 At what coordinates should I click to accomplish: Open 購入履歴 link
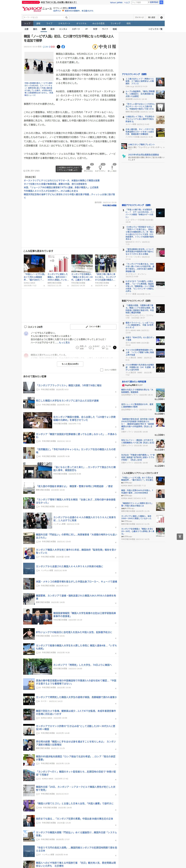(x=152, y=18)
